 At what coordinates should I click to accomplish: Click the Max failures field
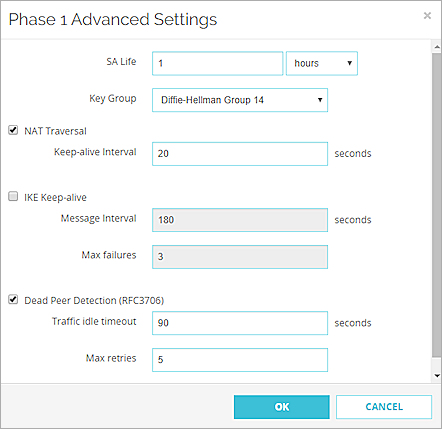click(240, 257)
